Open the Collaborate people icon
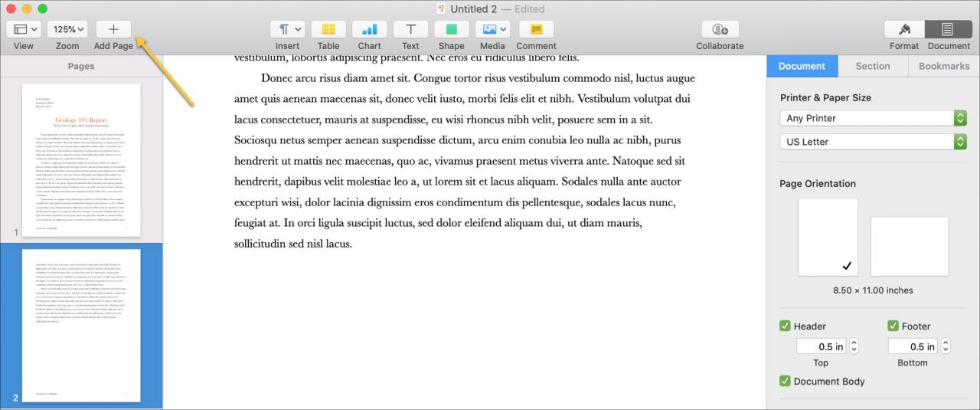Viewport: 980px width, 410px height. [x=720, y=29]
